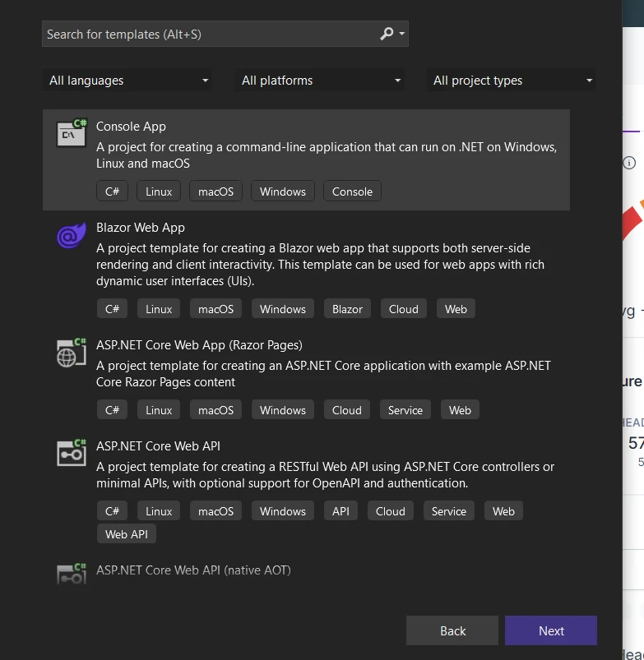Go Back to the previous step

[452, 631]
